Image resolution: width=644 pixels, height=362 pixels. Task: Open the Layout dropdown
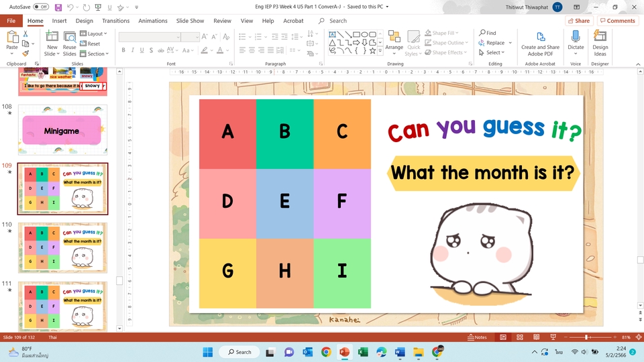click(93, 34)
